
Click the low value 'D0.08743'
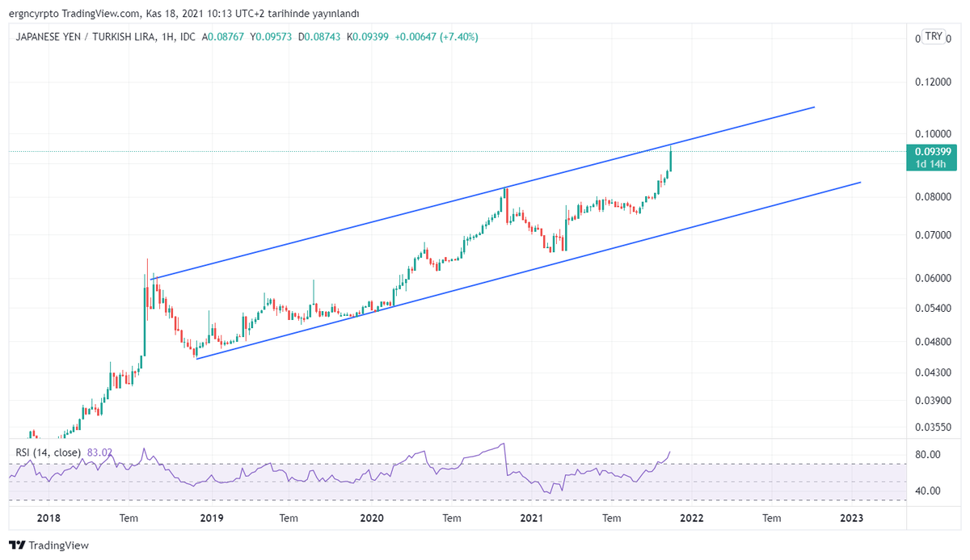point(318,36)
